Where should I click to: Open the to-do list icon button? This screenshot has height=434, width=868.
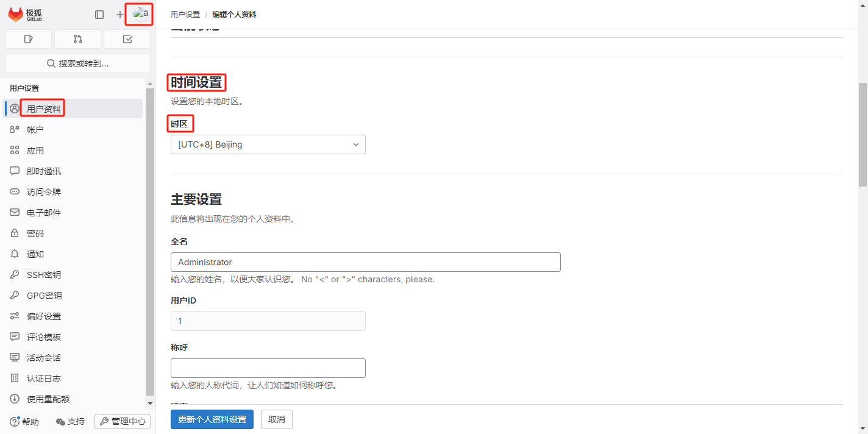[x=127, y=39]
